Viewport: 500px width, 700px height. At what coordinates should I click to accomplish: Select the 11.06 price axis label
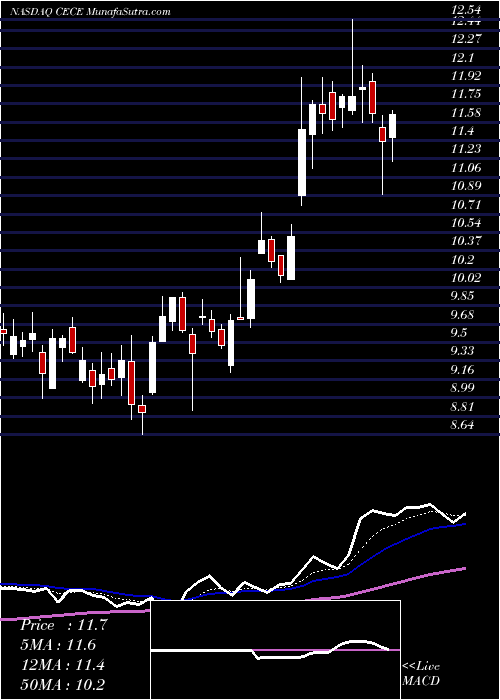[466, 168]
